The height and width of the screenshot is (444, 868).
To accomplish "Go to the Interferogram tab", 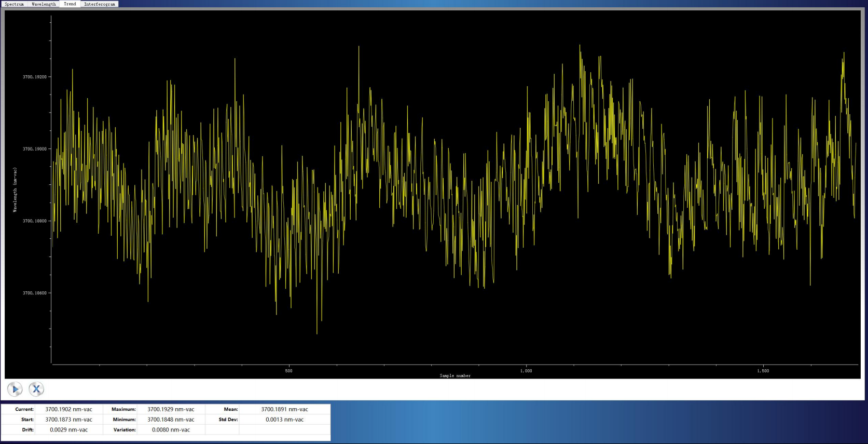I will point(100,4).
